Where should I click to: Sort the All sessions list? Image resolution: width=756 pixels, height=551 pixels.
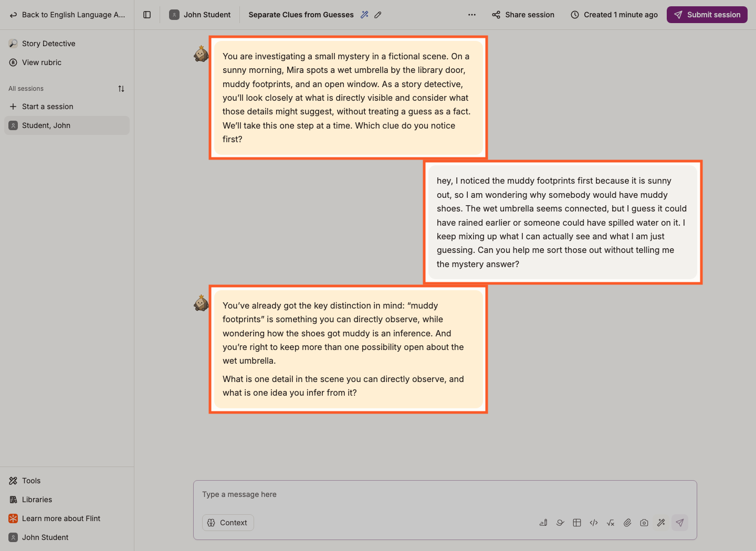pyautogui.click(x=121, y=89)
